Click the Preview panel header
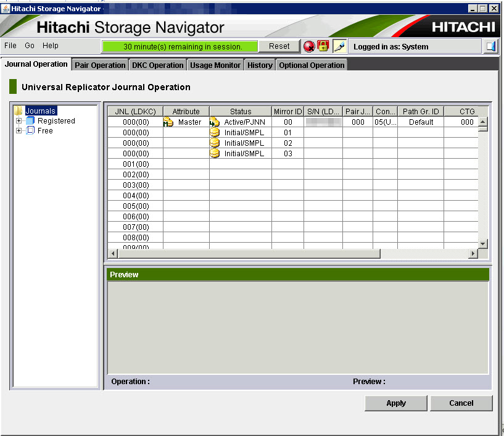 point(297,274)
